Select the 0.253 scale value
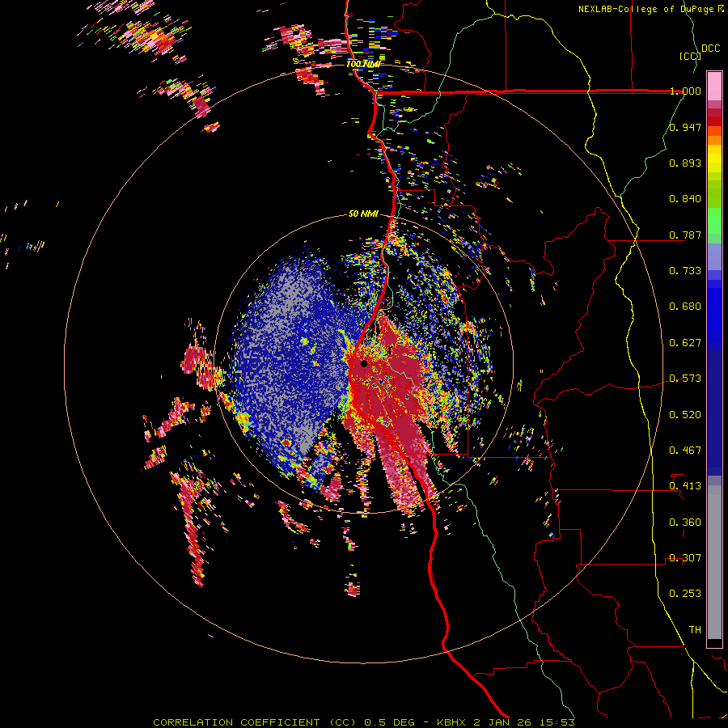Screen dimensions: 728x728 pos(685,594)
